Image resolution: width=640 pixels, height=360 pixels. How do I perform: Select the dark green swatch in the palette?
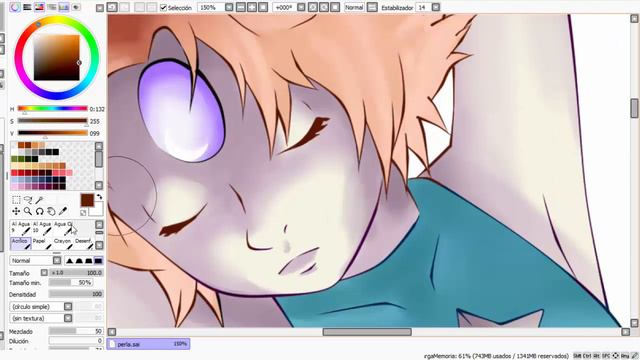pyautogui.click(x=22, y=159)
